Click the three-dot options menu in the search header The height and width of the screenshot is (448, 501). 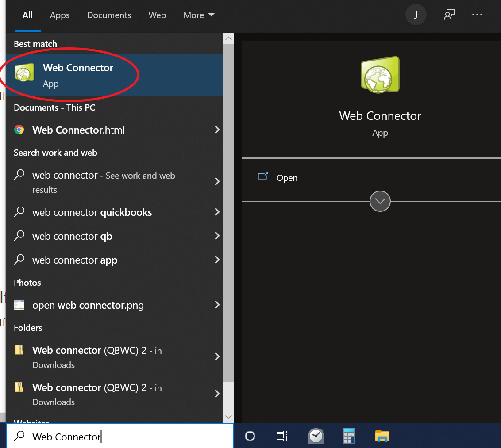point(477,15)
